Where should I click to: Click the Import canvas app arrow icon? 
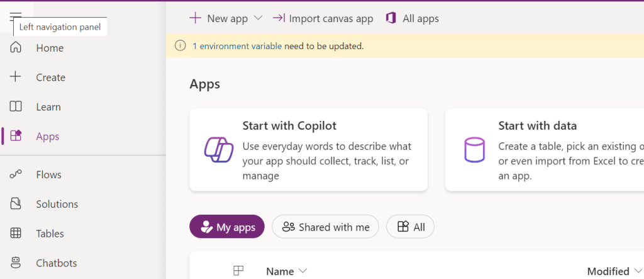279,18
